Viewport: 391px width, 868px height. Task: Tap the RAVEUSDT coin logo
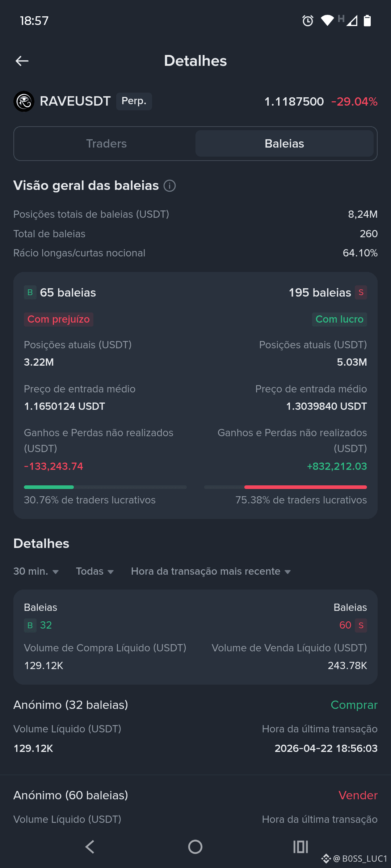point(24,101)
